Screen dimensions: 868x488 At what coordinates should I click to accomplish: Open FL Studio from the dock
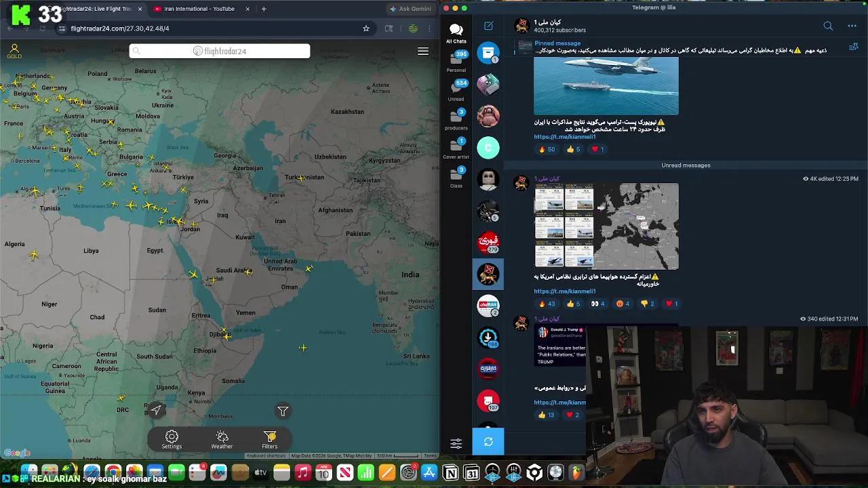tap(577, 472)
